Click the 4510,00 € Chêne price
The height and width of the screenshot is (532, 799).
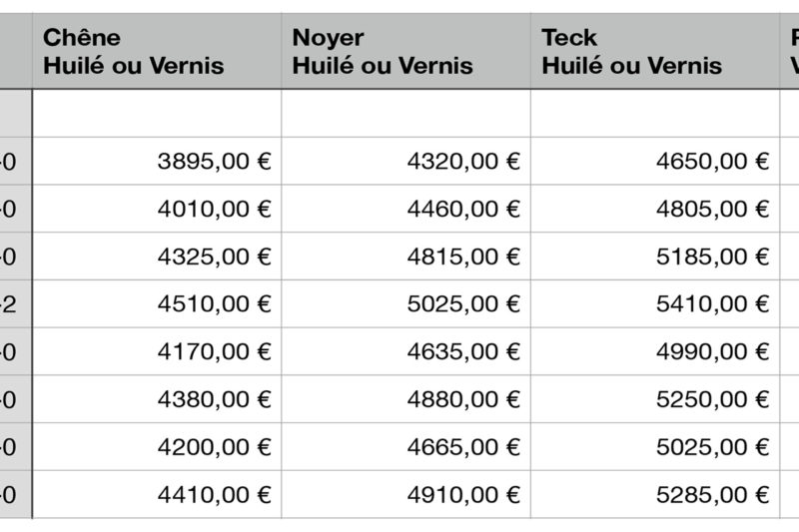pyautogui.click(x=214, y=304)
